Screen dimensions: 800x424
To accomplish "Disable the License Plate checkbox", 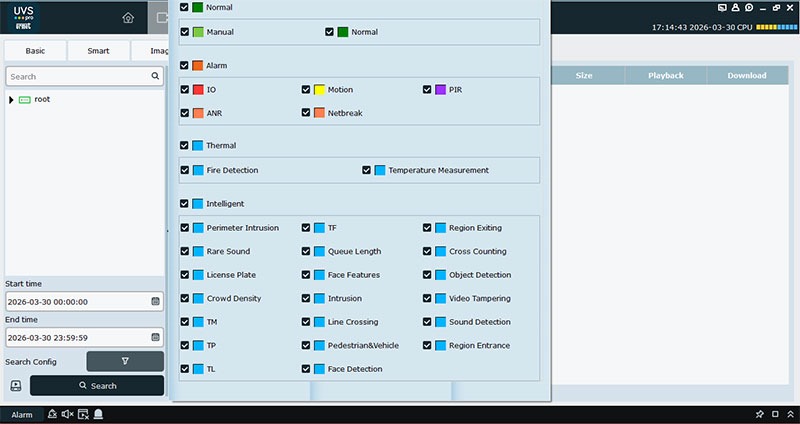I will click(185, 275).
